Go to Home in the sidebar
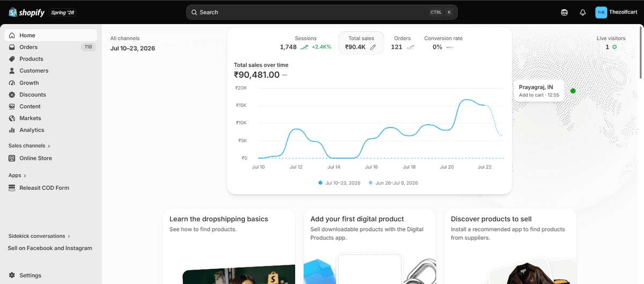 (x=50, y=35)
